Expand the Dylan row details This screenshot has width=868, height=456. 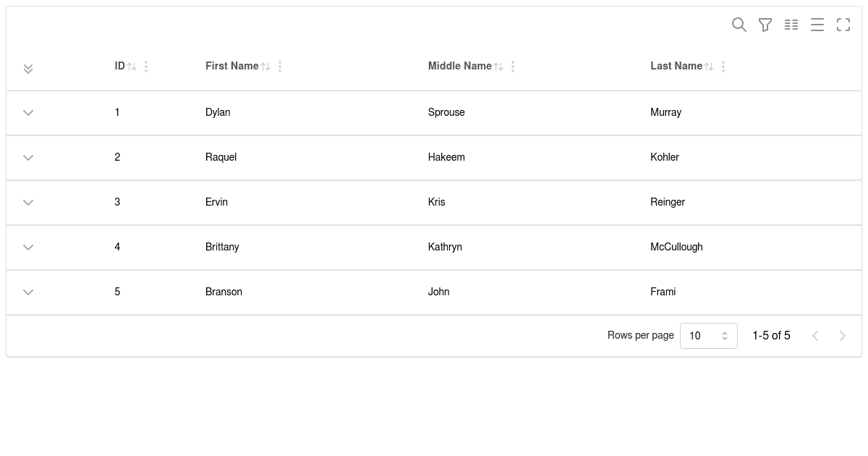28,113
